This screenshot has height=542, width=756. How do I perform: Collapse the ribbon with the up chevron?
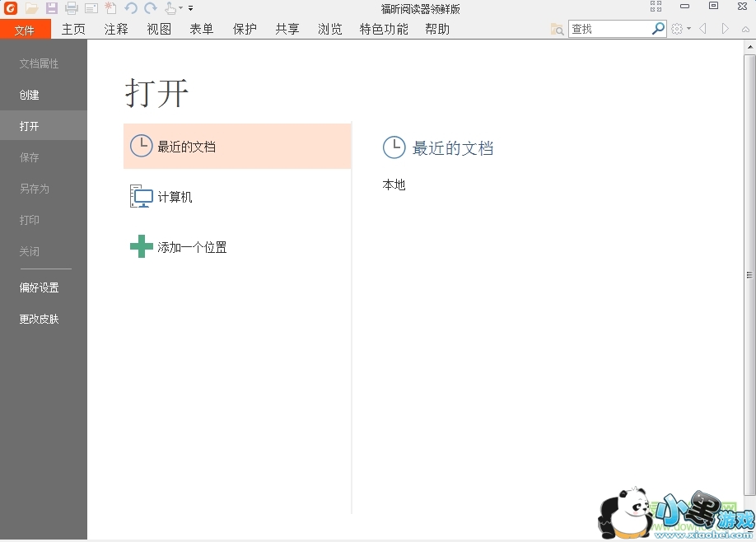[x=746, y=29]
